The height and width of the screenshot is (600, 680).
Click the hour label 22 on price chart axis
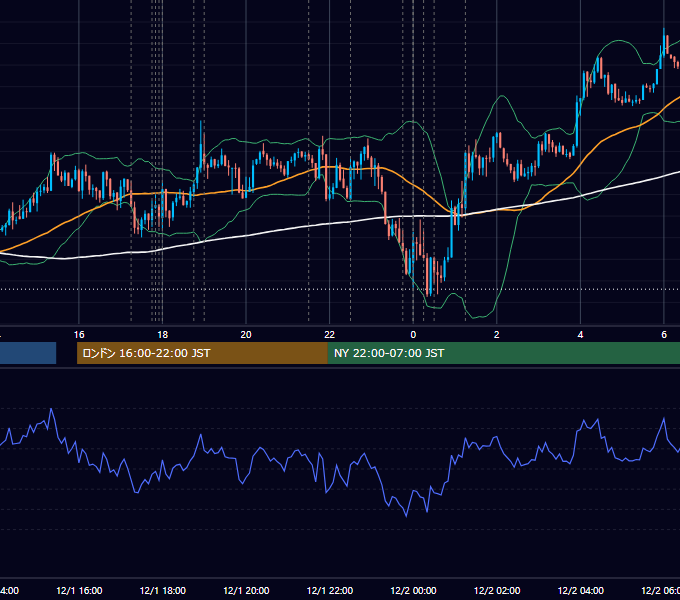click(x=330, y=334)
